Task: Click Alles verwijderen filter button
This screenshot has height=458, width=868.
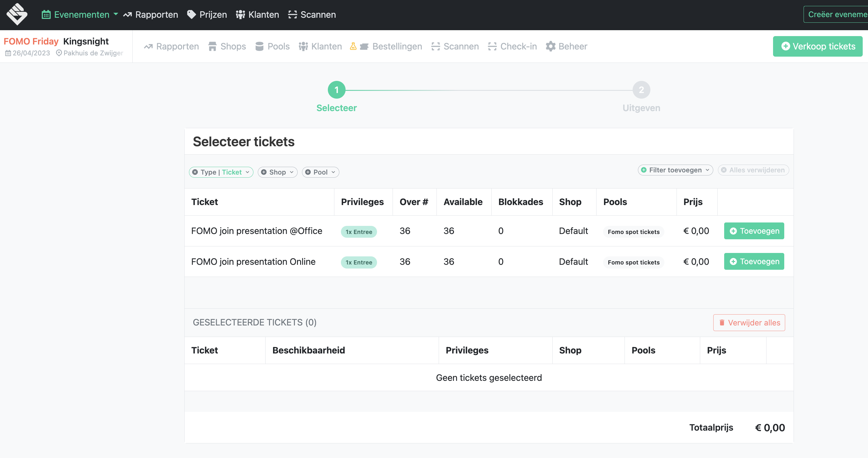Action: (753, 170)
